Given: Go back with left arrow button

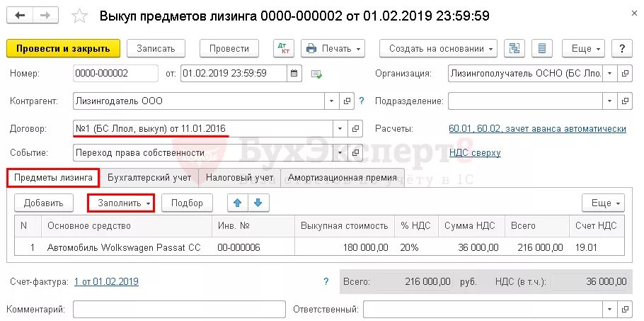Looking at the screenshot, I should point(20,16).
